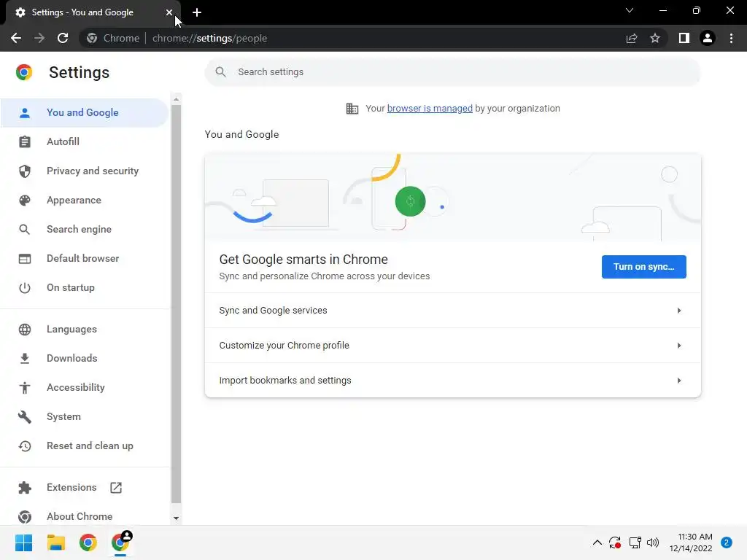Click the Search engine magnifier icon in sidebar
This screenshot has width=747, height=560.
25,230
